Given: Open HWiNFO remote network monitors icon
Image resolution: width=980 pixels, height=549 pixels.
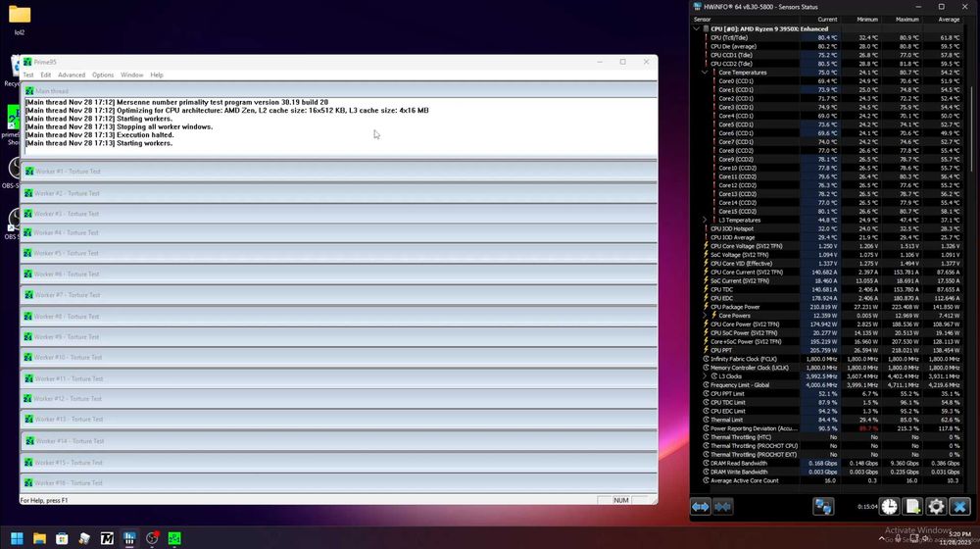Looking at the screenshot, I should pos(823,507).
